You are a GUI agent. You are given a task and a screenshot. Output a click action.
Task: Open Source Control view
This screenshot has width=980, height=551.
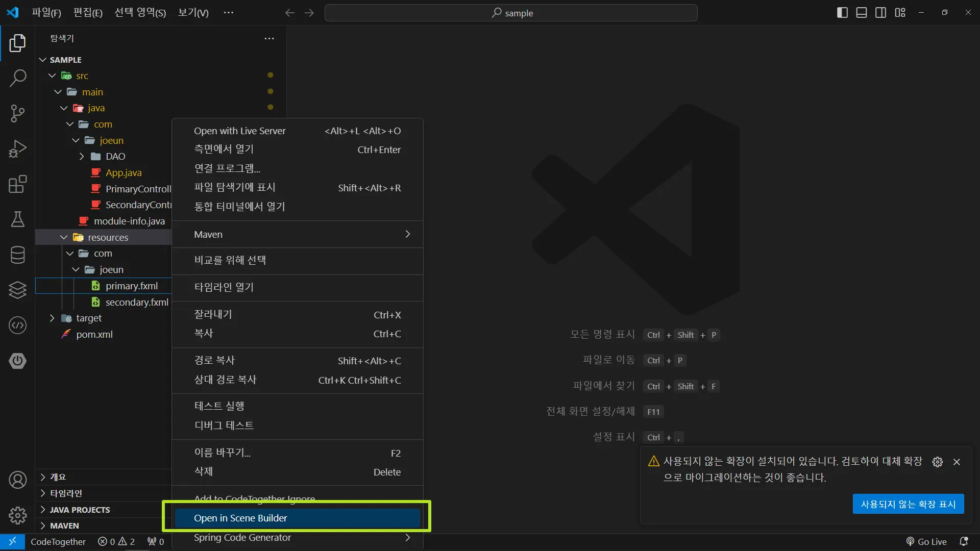point(18,113)
